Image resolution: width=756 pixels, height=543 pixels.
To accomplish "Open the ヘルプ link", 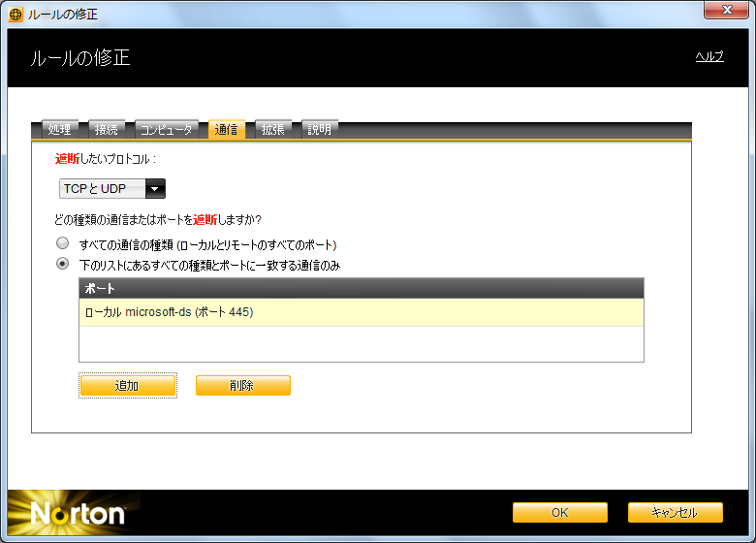I will pyautogui.click(x=709, y=56).
